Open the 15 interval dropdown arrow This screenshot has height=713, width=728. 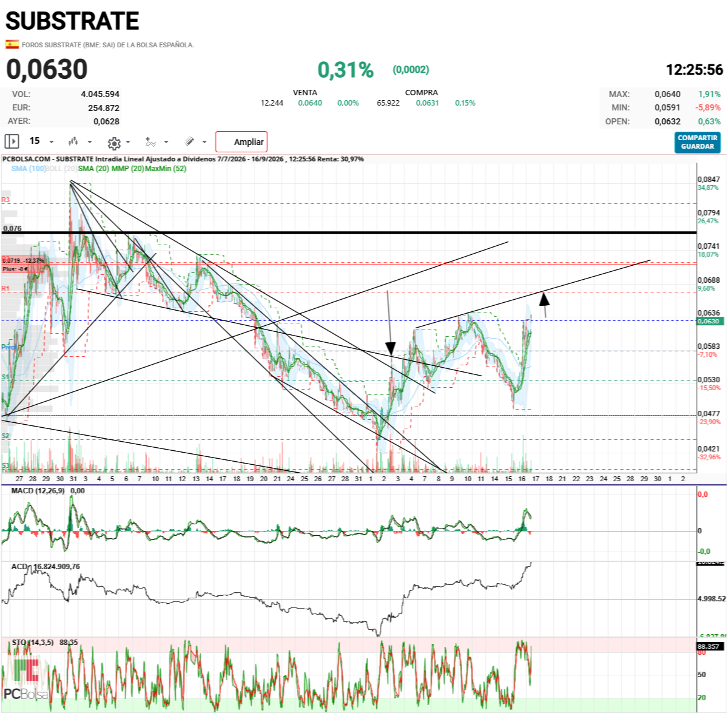(x=52, y=142)
